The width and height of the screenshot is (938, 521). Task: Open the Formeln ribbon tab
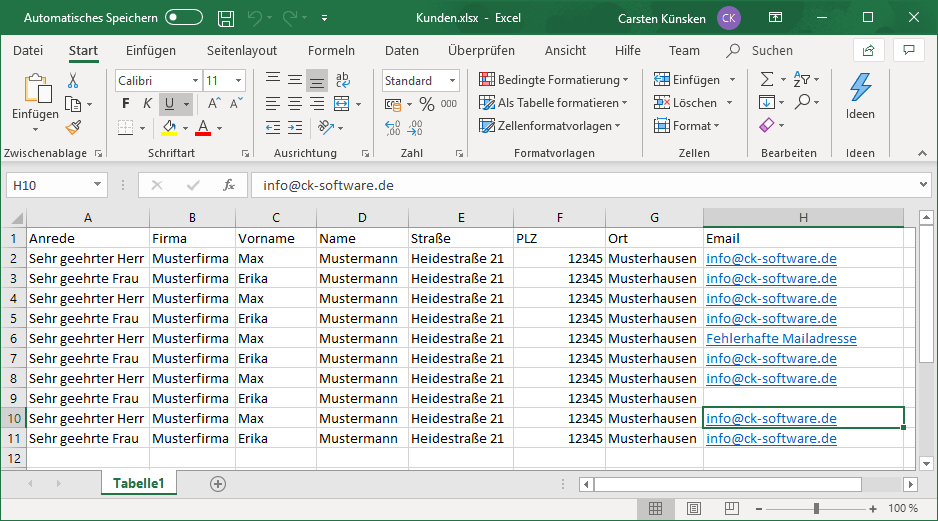331,50
